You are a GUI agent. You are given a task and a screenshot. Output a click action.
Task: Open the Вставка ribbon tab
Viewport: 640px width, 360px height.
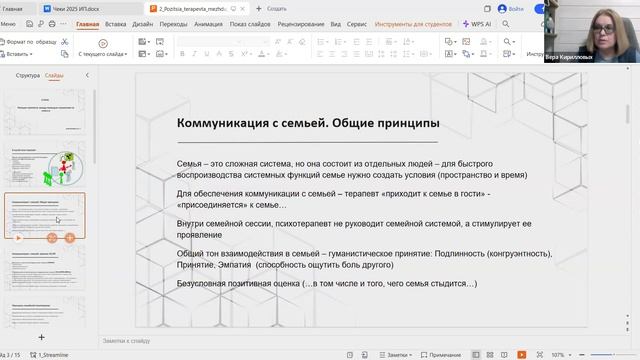coord(116,24)
